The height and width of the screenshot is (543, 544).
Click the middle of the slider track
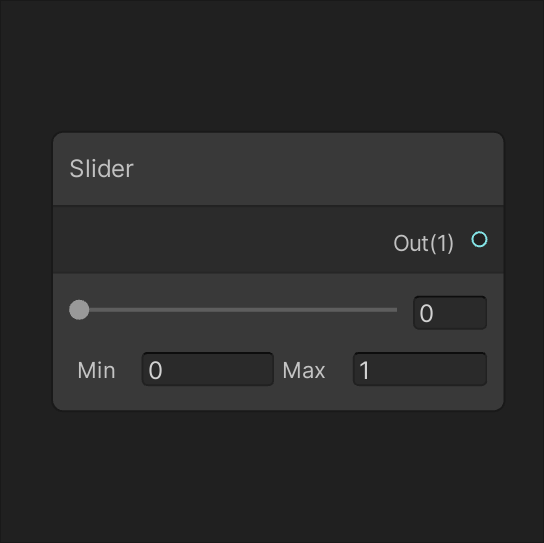pos(238,309)
